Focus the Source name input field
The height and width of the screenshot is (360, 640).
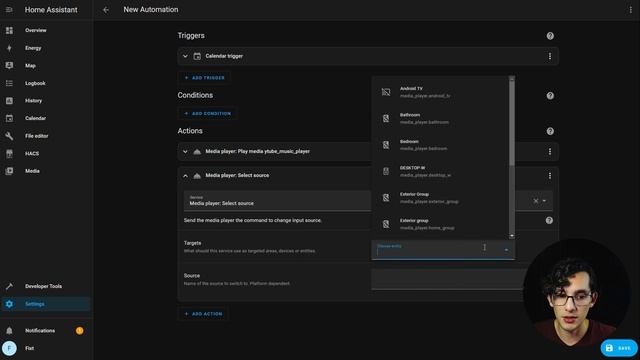(x=447, y=279)
